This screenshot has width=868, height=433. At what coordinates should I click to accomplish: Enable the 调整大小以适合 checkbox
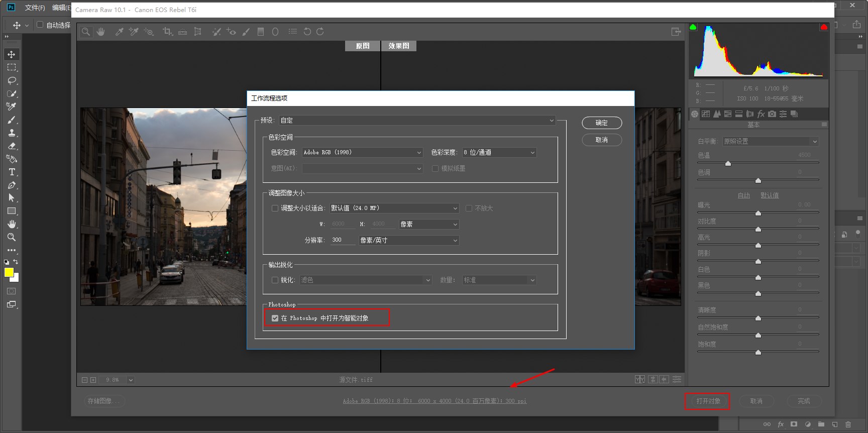coord(275,208)
